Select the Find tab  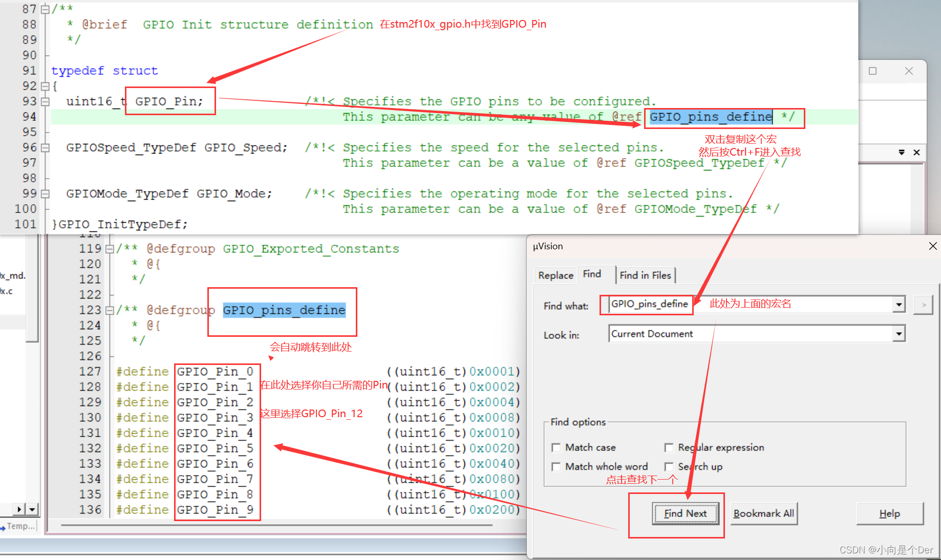click(592, 274)
